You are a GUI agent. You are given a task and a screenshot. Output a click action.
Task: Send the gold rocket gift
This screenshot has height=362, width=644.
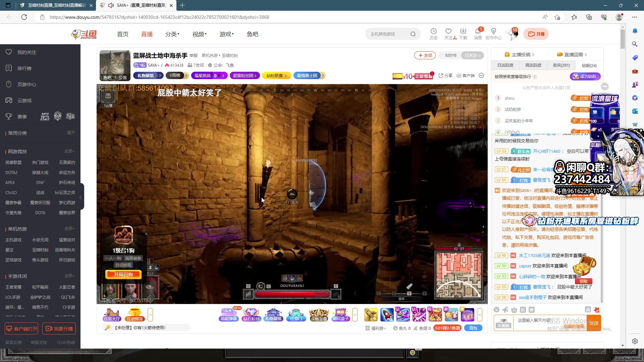coord(371,315)
